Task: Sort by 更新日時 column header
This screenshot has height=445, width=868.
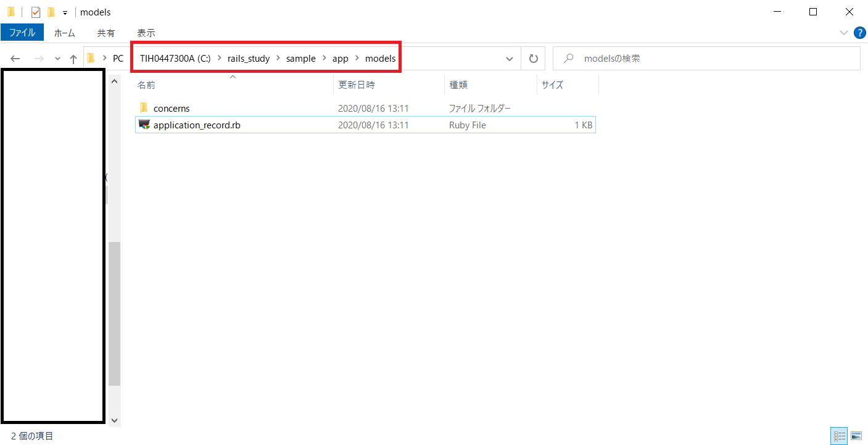Action: click(x=389, y=85)
